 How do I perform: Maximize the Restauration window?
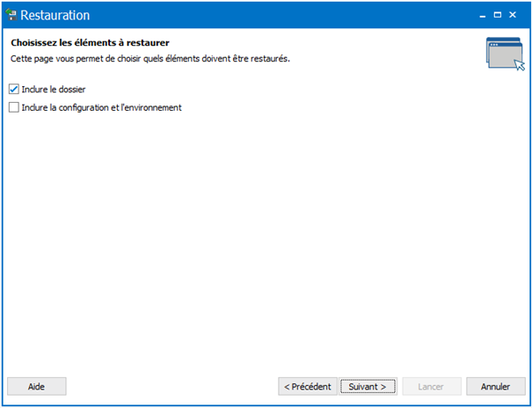498,15
